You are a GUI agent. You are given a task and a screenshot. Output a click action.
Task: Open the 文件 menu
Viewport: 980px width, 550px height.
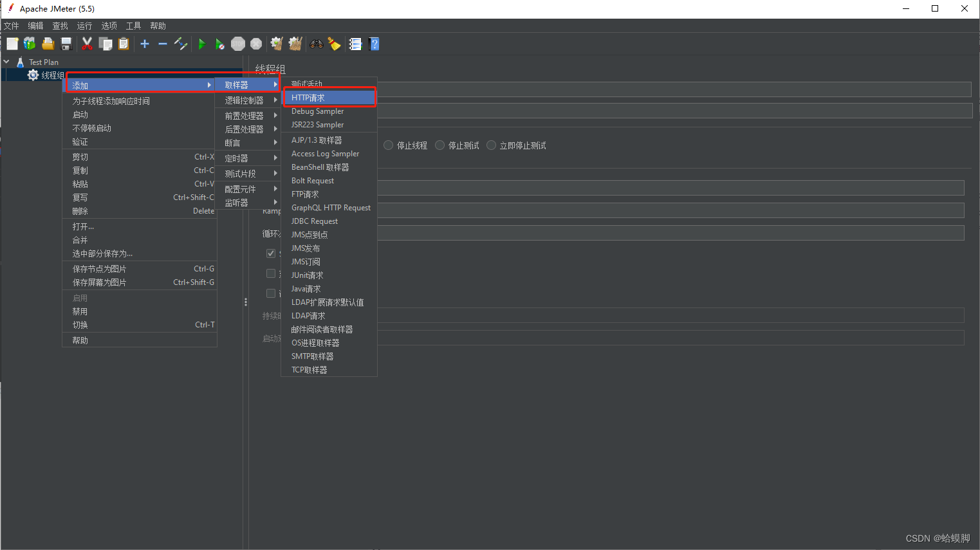12,26
